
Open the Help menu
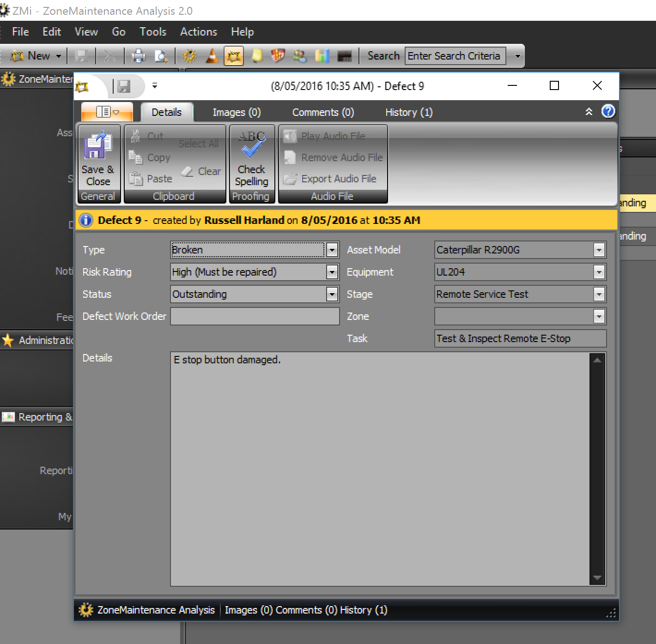(243, 32)
